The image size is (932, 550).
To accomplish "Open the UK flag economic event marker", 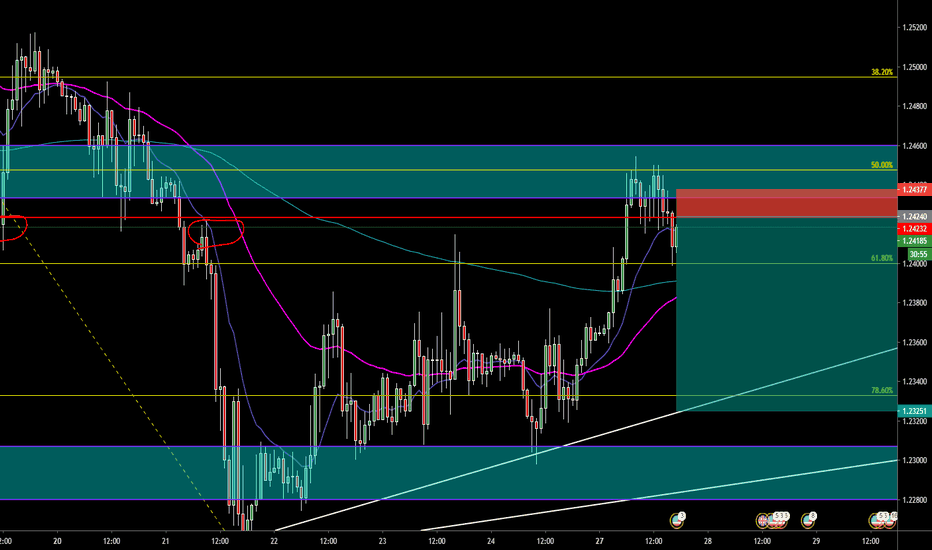I will 762,520.
